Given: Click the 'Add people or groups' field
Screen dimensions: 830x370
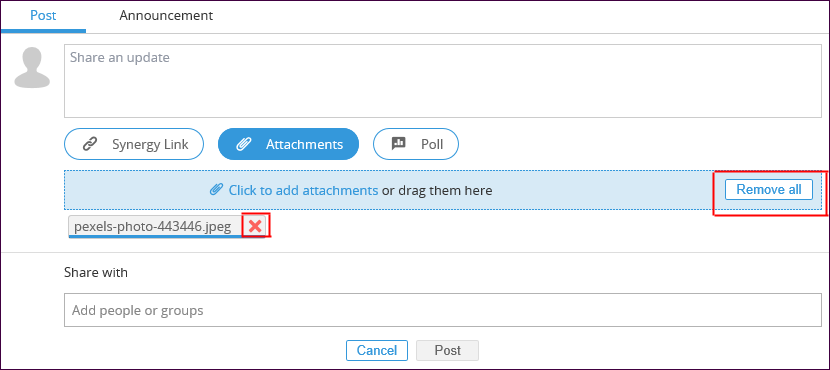Looking at the screenshot, I should [443, 310].
